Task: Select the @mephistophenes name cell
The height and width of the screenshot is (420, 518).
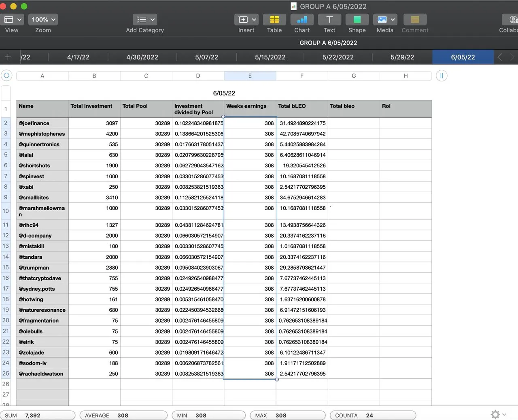Action: point(42,134)
